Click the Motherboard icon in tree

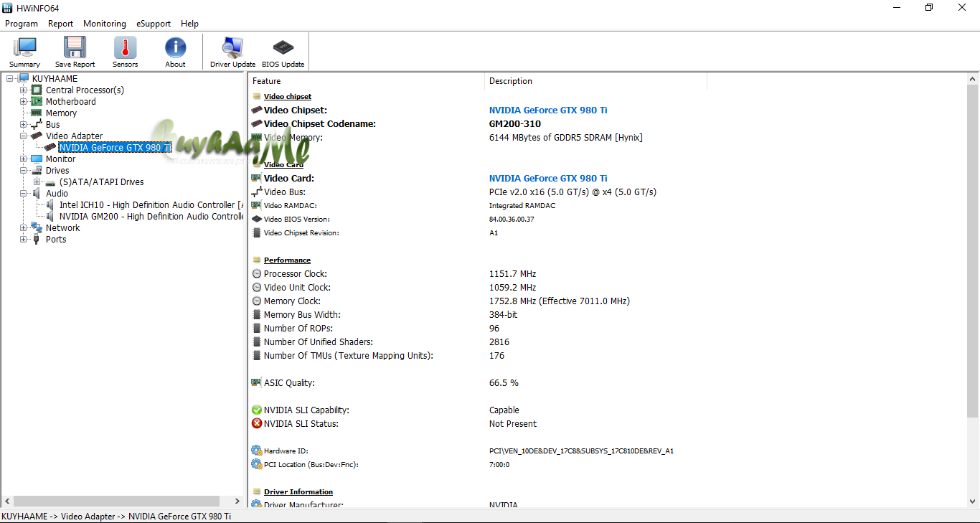[37, 101]
